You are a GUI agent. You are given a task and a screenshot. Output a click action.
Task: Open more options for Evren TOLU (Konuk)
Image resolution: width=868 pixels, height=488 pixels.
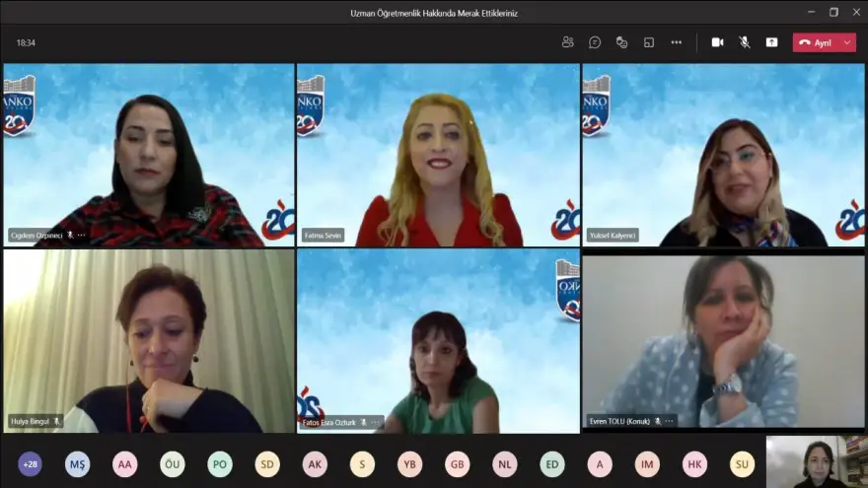click(670, 421)
